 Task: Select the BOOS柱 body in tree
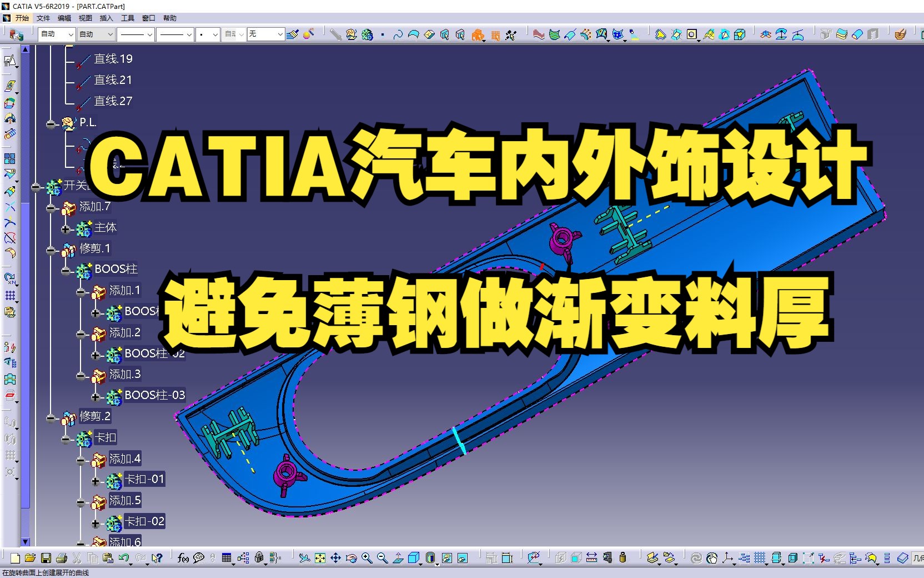click(x=115, y=269)
